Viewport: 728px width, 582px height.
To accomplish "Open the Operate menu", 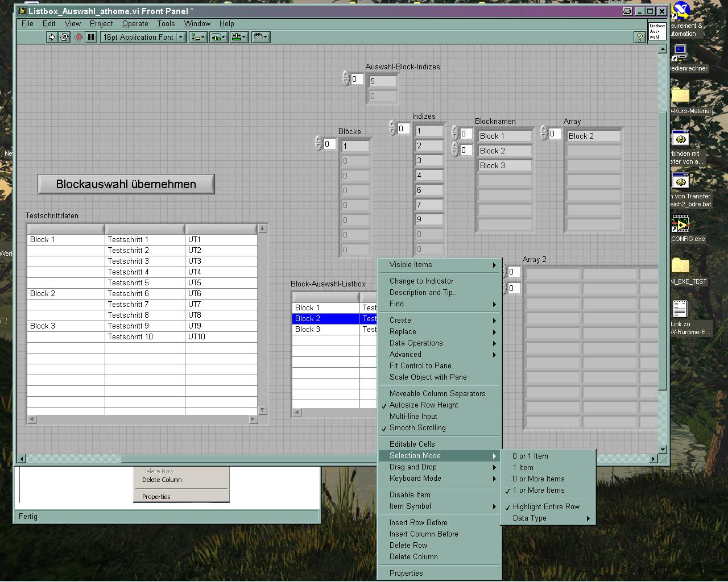I will [135, 24].
